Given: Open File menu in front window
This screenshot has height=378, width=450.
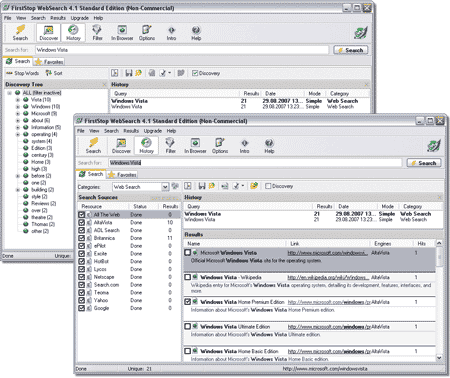Looking at the screenshot, I should point(81,131).
